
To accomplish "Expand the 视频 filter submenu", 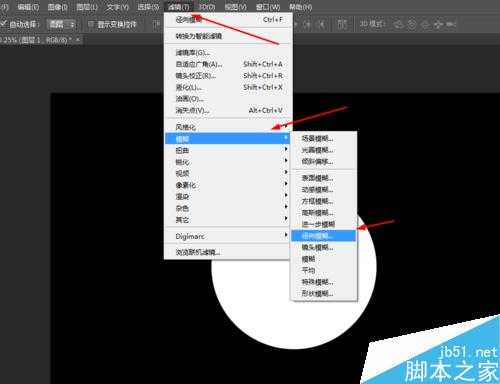I will pos(227,173).
